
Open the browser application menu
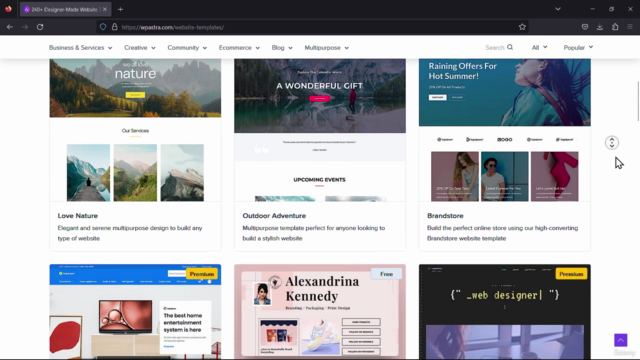pyautogui.click(x=630, y=27)
